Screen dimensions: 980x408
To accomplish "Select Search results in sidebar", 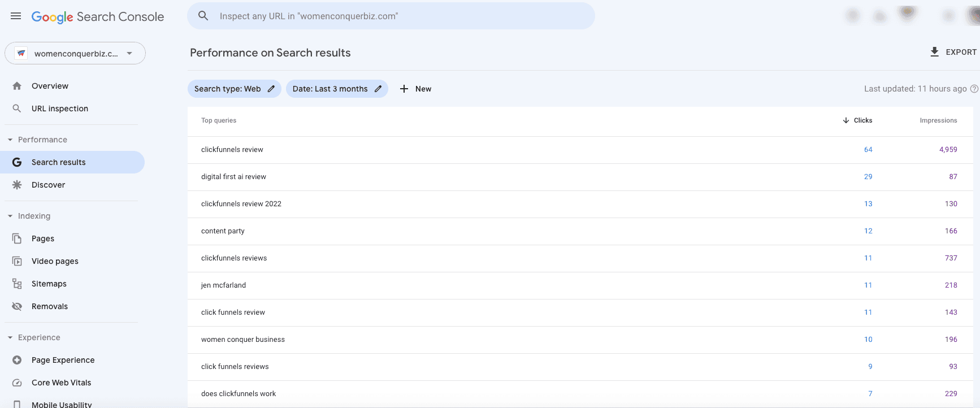I will pyautogui.click(x=72, y=162).
